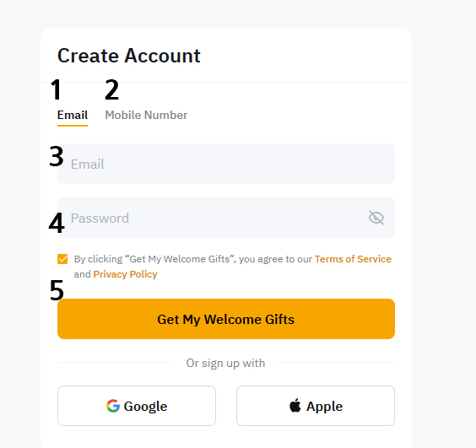Sign up with the Apple button
The width and height of the screenshot is (476, 448).
point(316,406)
